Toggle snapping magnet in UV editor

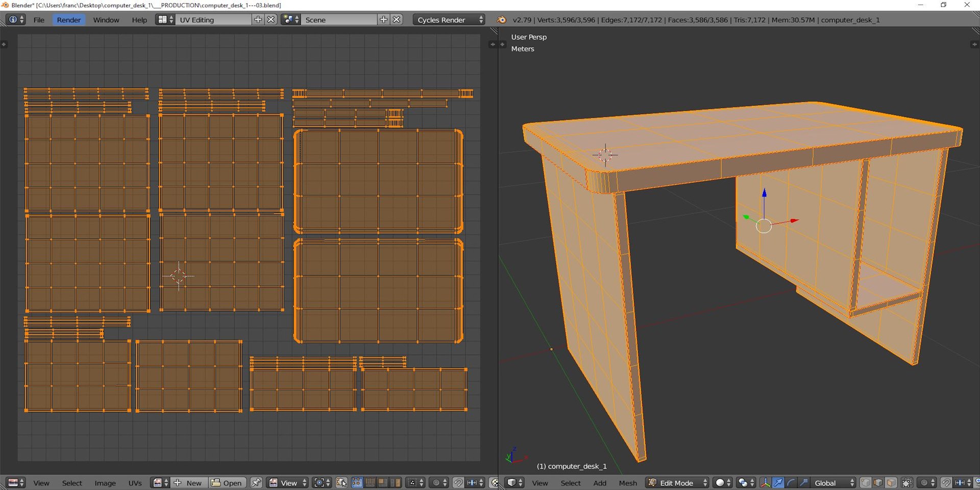[458, 482]
